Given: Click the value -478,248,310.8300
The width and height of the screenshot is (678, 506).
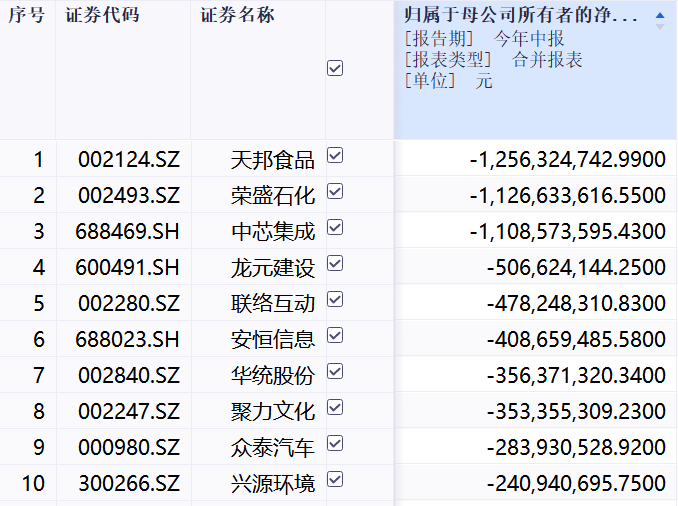Looking at the screenshot, I should (576, 303).
